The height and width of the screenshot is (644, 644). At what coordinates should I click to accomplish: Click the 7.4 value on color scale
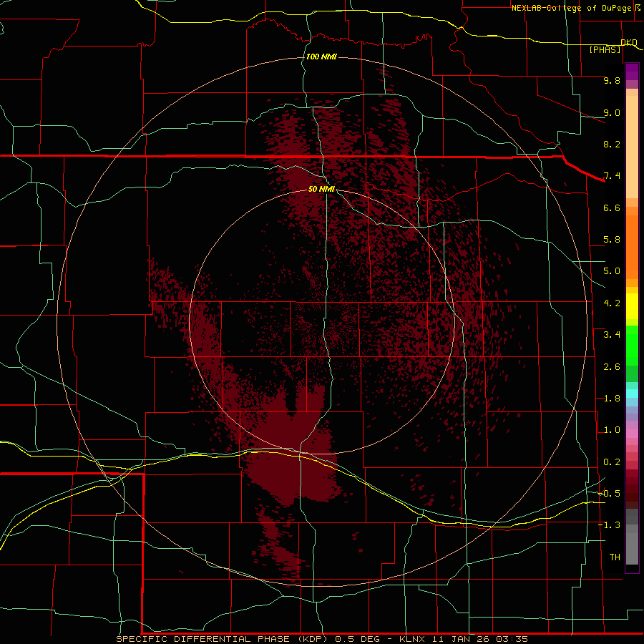click(612, 176)
